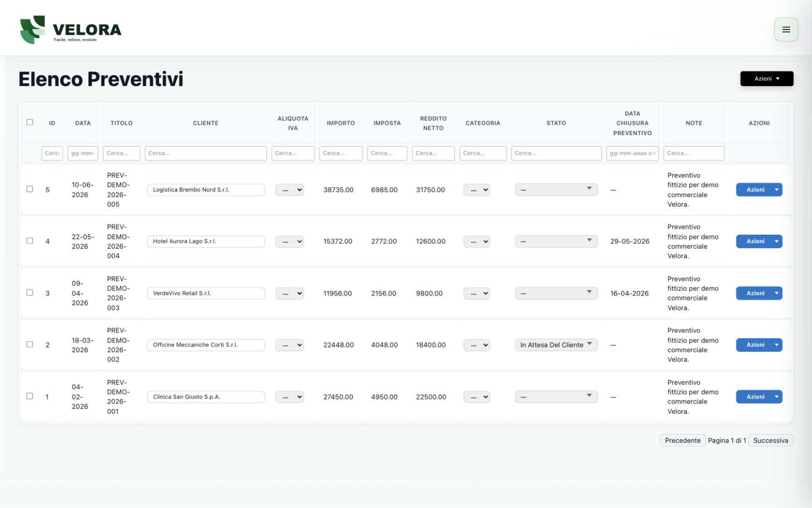Viewport: 812px width, 508px height.
Task: Click the reddito netto value 22500.00
Action: (x=431, y=397)
